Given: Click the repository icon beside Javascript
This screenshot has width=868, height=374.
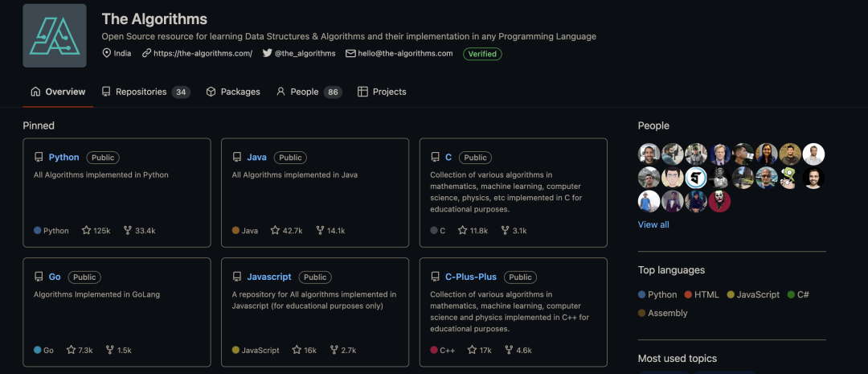Looking at the screenshot, I should (x=237, y=277).
